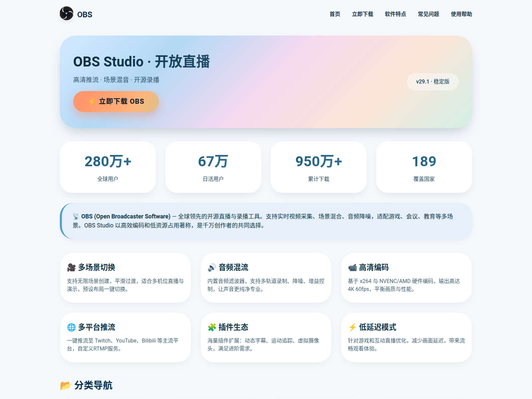Click the puzzle icon beside 插件生态
Screen dimensions: 532x399
pyautogui.click(x=212, y=327)
